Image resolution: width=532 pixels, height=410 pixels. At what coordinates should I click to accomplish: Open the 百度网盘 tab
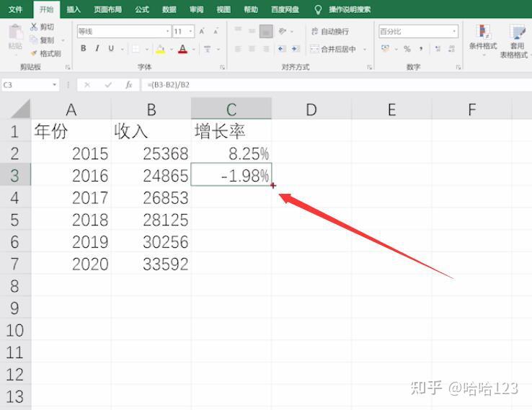(x=285, y=9)
